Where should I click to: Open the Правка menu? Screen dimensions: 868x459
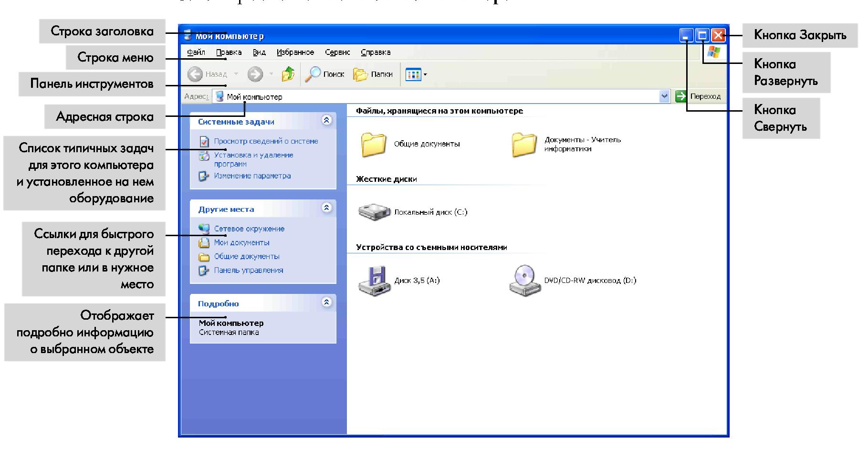click(x=229, y=52)
